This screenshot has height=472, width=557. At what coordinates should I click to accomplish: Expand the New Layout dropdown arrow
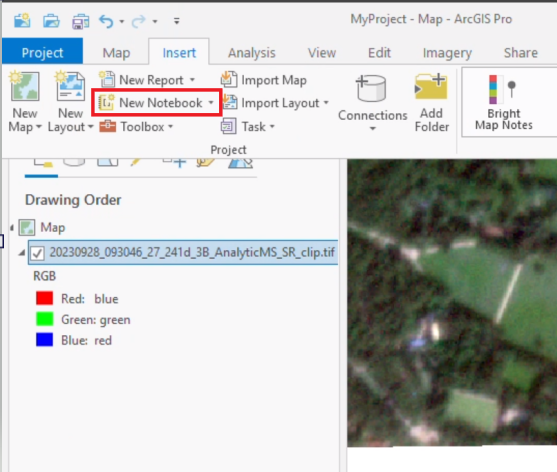90,127
